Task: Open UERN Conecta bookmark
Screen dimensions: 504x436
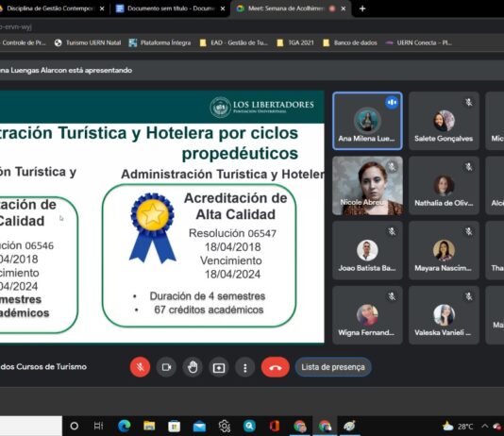Action: 419,42
